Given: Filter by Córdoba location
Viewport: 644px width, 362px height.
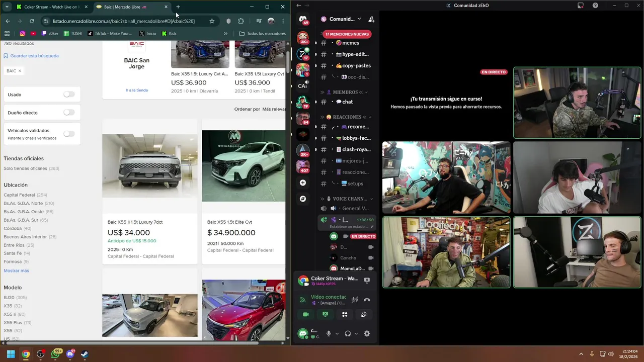Looking at the screenshot, I should pos(13,229).
